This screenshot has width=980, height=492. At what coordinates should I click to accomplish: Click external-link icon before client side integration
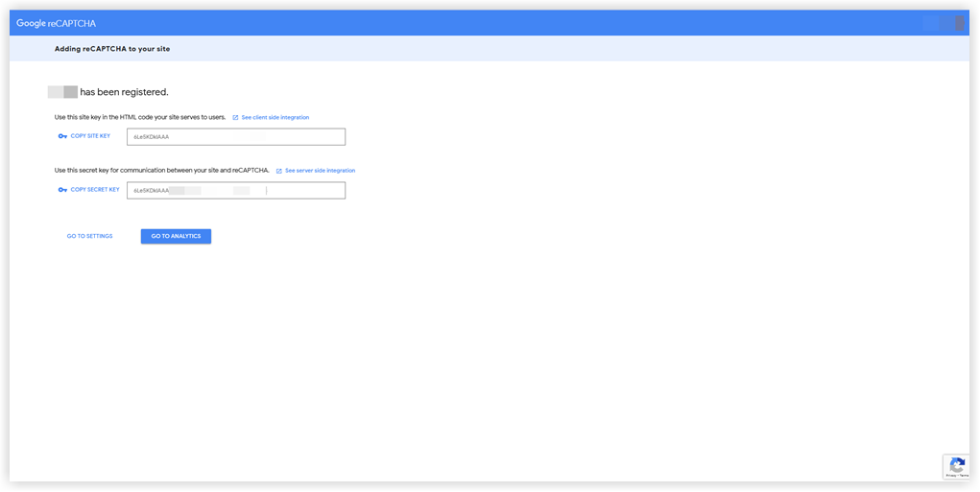pyautogui.click(x=235, y=117)
